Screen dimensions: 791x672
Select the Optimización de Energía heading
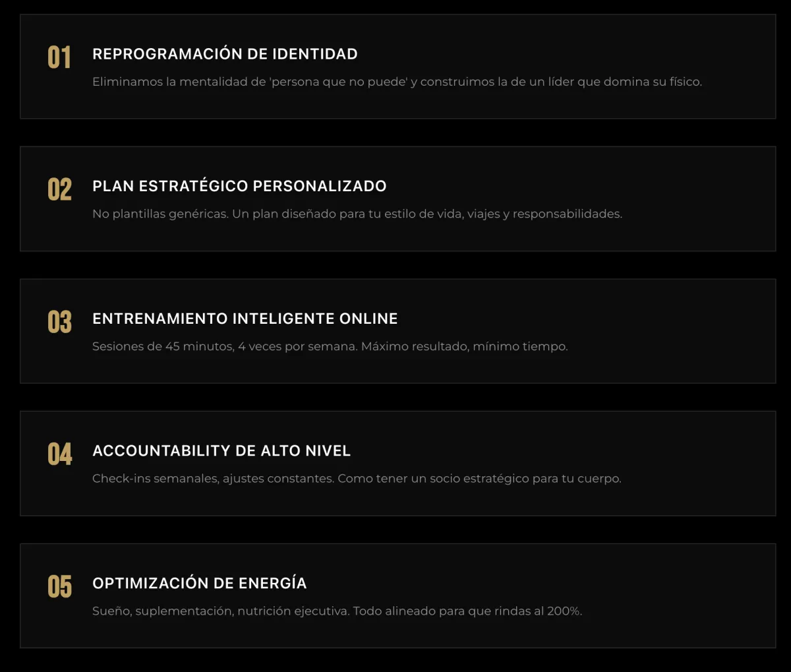(199, 584)
